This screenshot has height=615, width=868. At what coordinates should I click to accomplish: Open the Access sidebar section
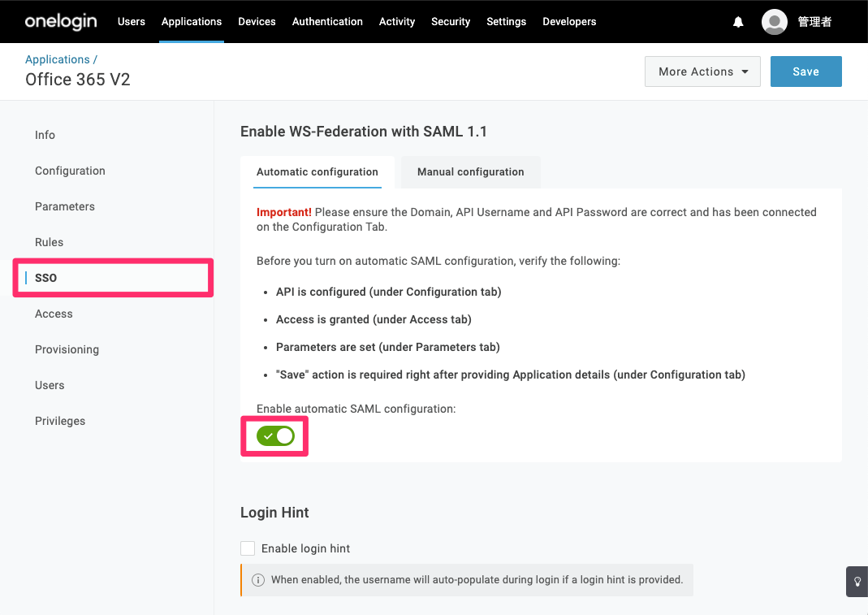[54, 314]
